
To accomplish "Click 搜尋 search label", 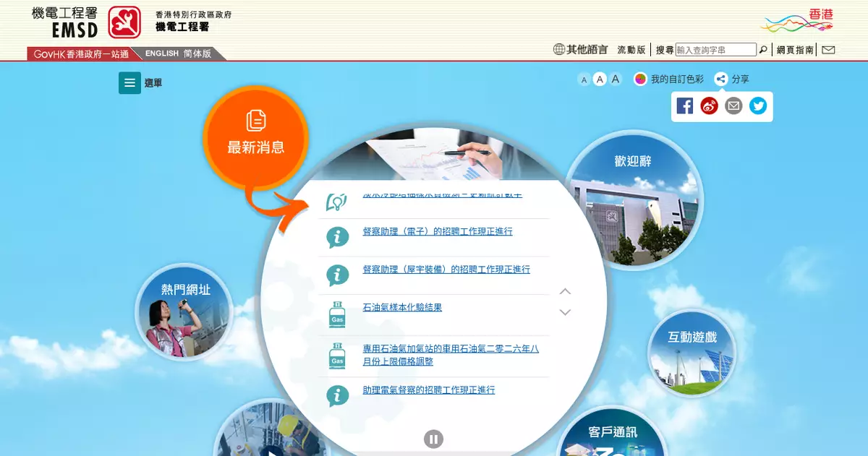I will tap(665, 50).
